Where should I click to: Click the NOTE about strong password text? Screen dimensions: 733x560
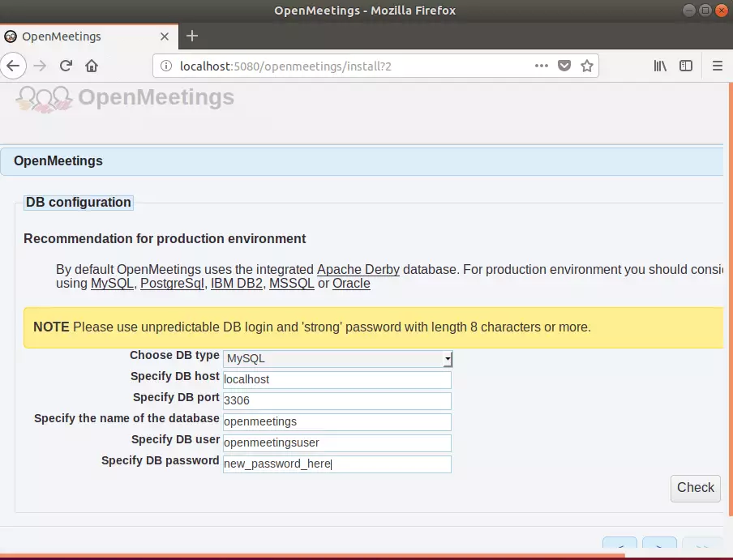312,327
